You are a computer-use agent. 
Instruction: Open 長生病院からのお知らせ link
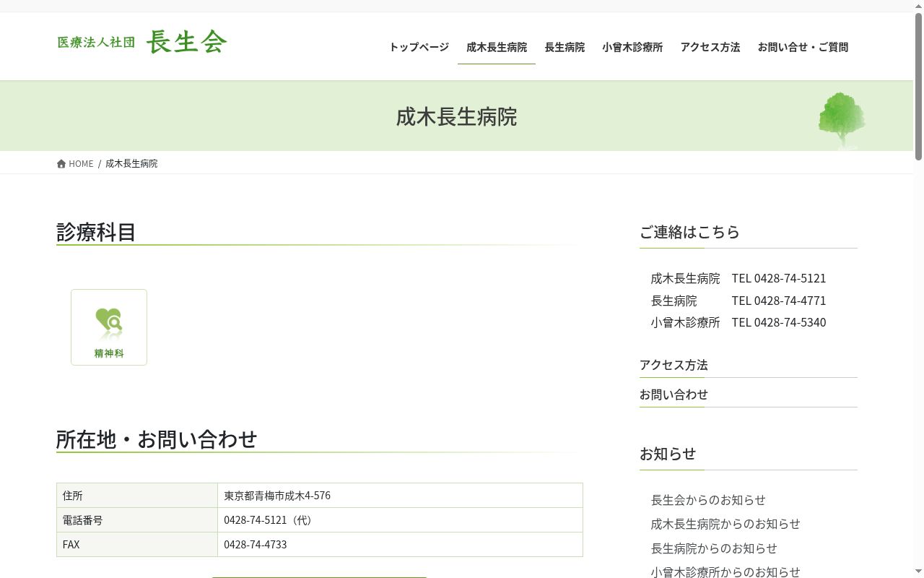tap(714, 548)
